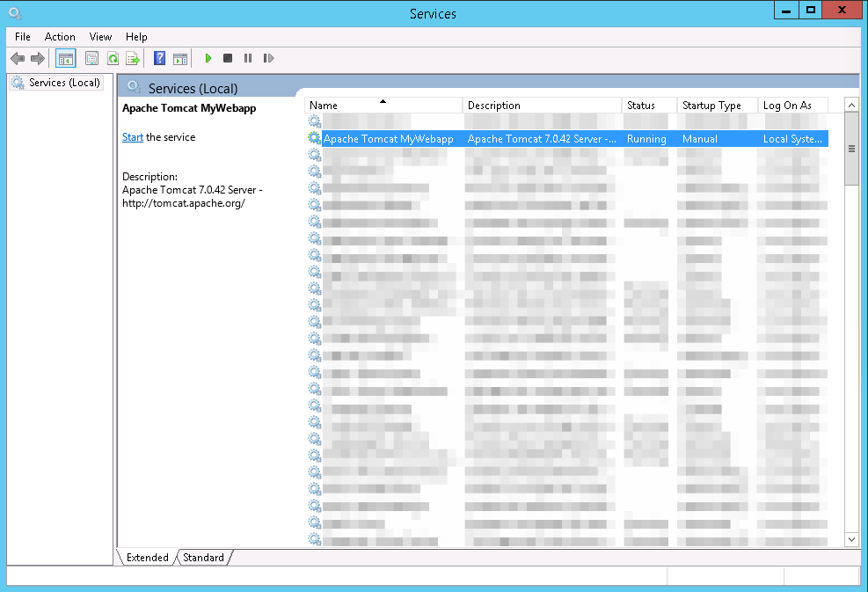Image resolution: width=868 pixels, height=592 pixels.
Task: Toggle Show/Hide Console Tree button
Action: pyautogui.click(x=65, y=59)
